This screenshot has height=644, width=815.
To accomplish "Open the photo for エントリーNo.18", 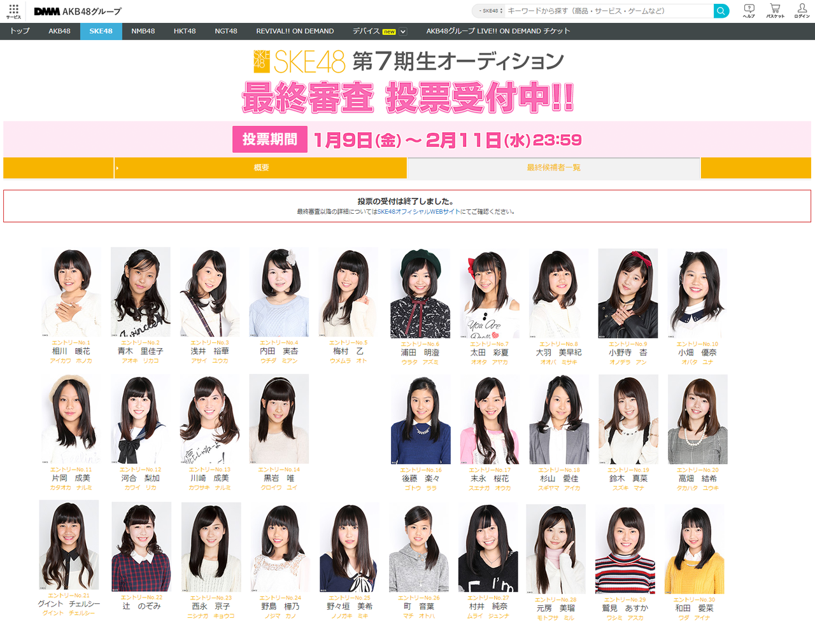I will (560, 419).
